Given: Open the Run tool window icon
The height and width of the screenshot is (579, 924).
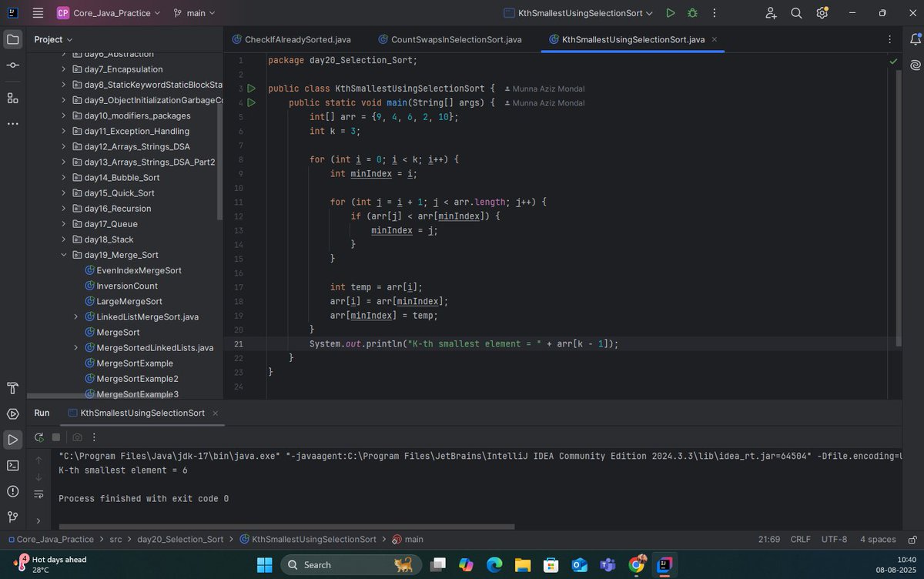Looking at the screenshot, I should pyautogui.click(x=12, y=440).
